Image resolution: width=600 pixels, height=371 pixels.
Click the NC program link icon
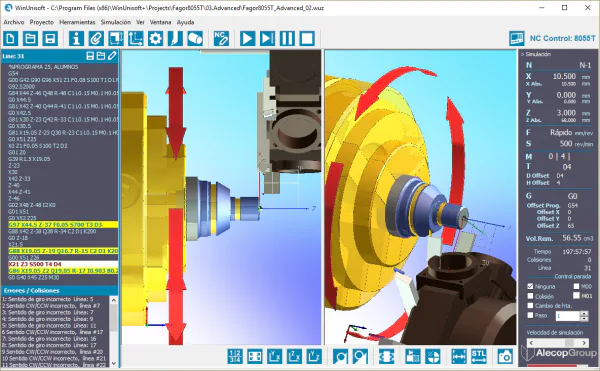click(x=221, y=39)
